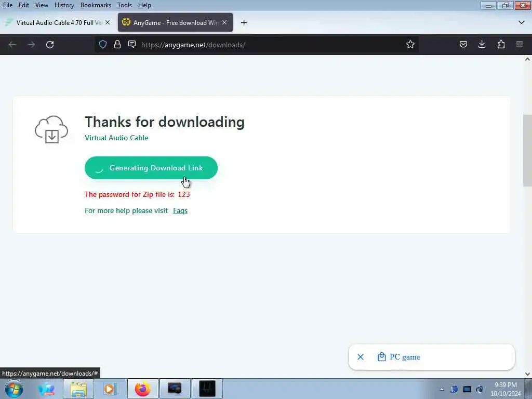This screenshot has width=532, height=399.
Task: Select the AnyGame - Free download tab
Action: click(175, 22)
